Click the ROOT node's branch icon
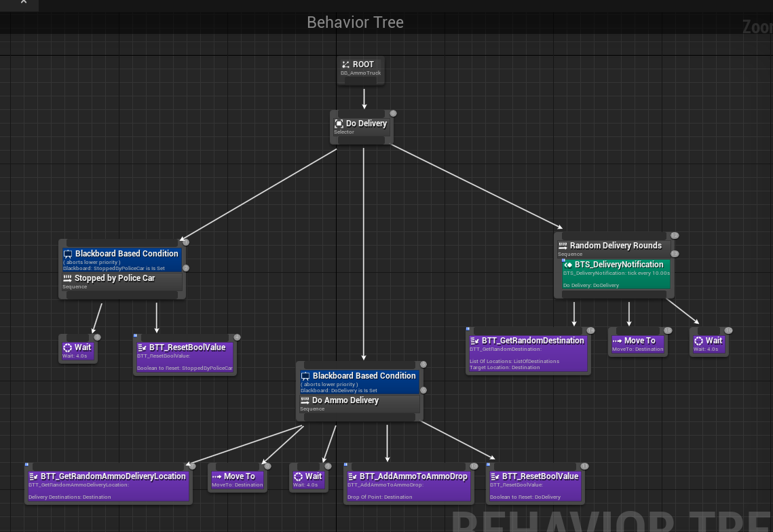Viewport: 773px width, 532px height. tap(345, 64)
